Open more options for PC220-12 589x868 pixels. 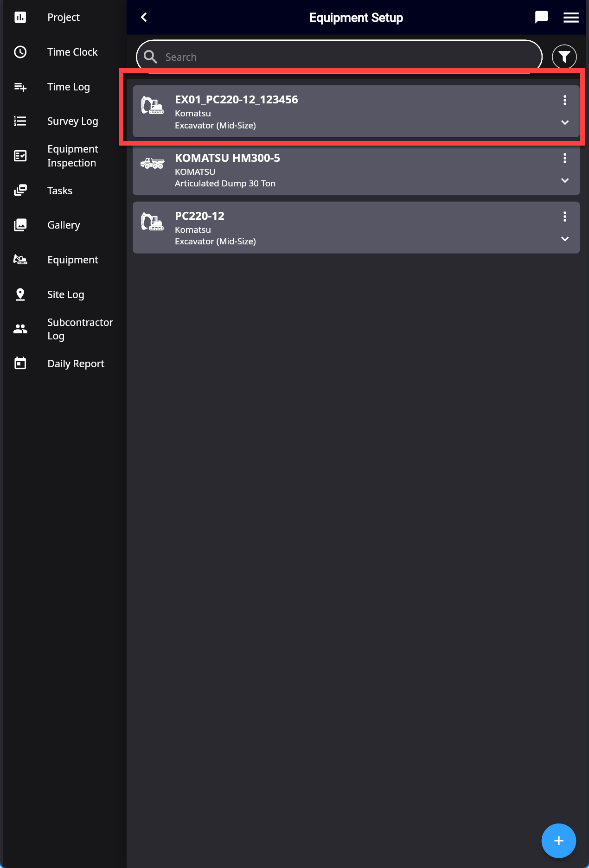tap(564, 216)
